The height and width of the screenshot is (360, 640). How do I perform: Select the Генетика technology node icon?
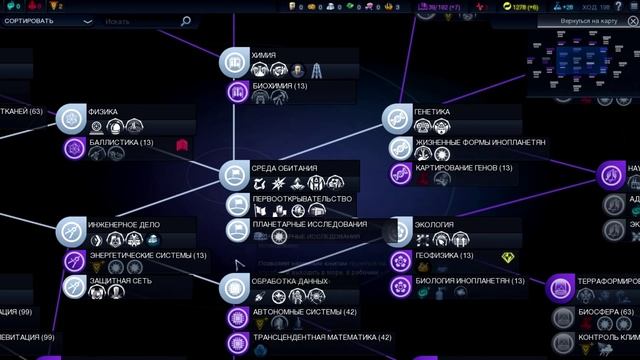[397, 119]
